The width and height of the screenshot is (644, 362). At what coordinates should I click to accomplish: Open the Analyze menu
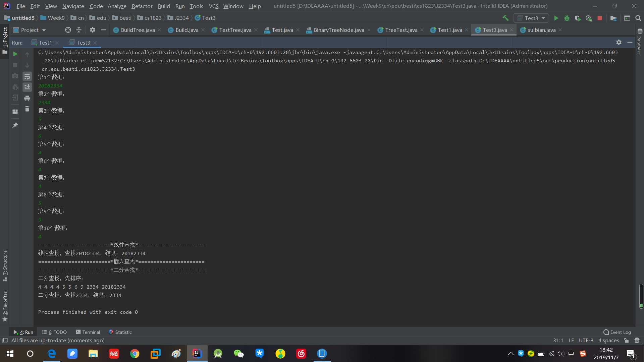[x=117, y=6]
